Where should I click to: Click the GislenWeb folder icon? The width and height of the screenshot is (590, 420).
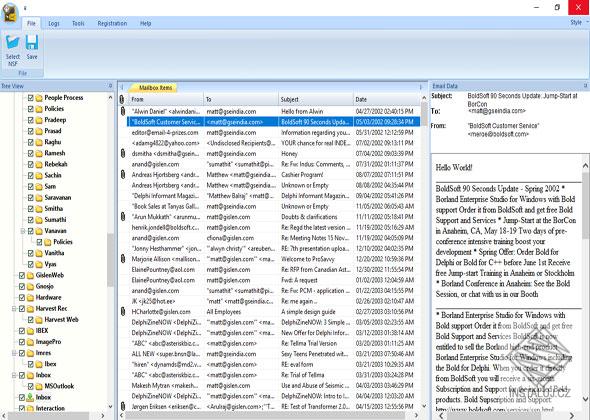(x=30, y=275)
